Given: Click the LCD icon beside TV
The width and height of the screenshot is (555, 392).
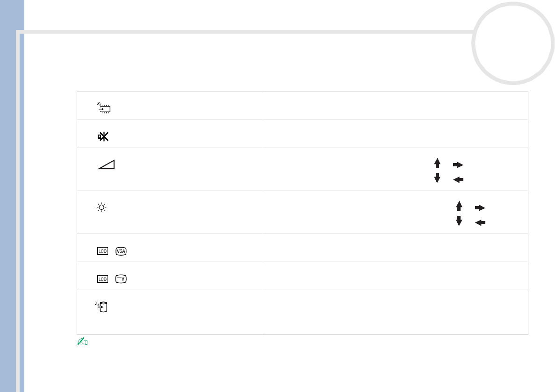Looking at the screenshot, I should 103,279.
